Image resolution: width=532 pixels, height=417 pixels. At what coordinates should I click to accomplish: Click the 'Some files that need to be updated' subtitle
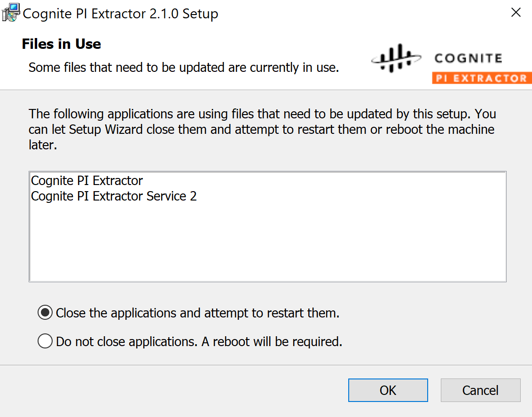coord(184,68)
